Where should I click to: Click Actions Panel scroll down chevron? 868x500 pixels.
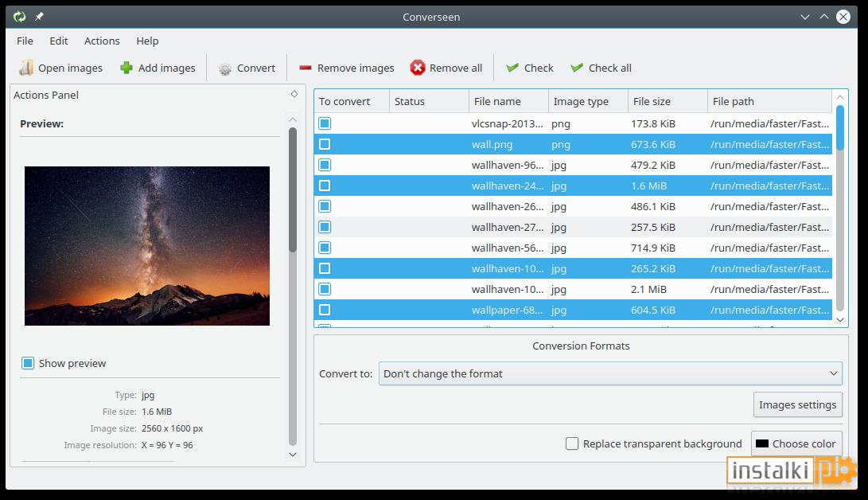tap(293, 454)
